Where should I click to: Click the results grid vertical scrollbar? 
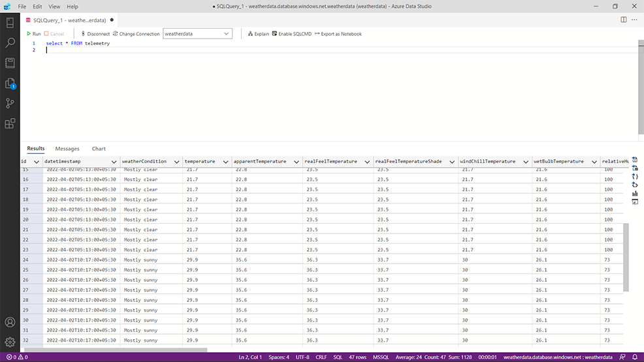[626, 258]
